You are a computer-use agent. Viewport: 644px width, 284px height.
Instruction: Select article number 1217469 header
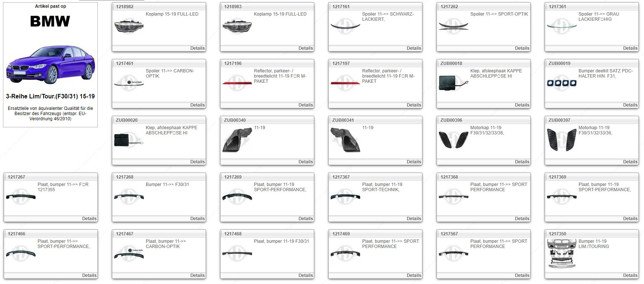click(341, 234)
